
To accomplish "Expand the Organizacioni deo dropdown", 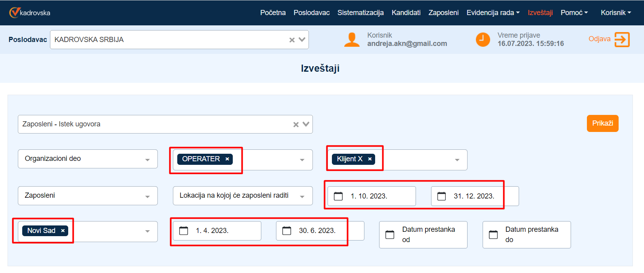I will pyautogui.click(x=147, y=159).
